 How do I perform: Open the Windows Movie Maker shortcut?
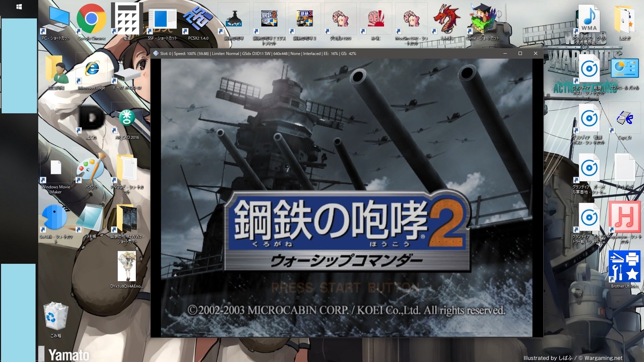[x=55, y=170]
